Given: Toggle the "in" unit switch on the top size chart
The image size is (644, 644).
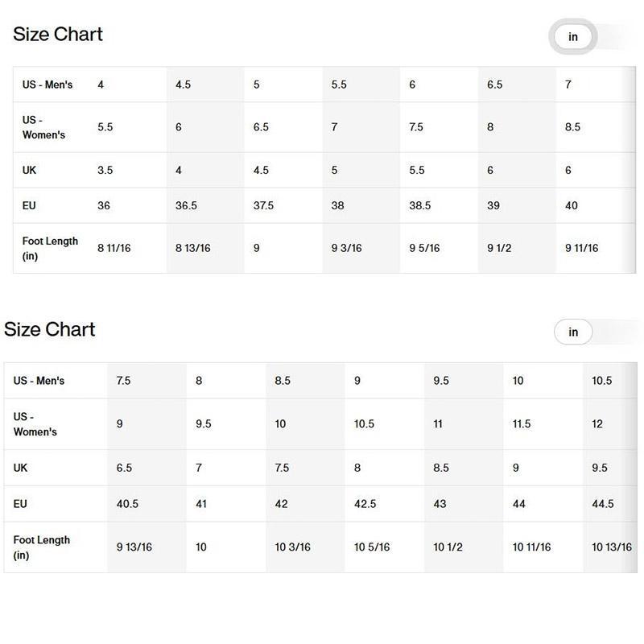Looking at the screenshot, I should 573,37.
